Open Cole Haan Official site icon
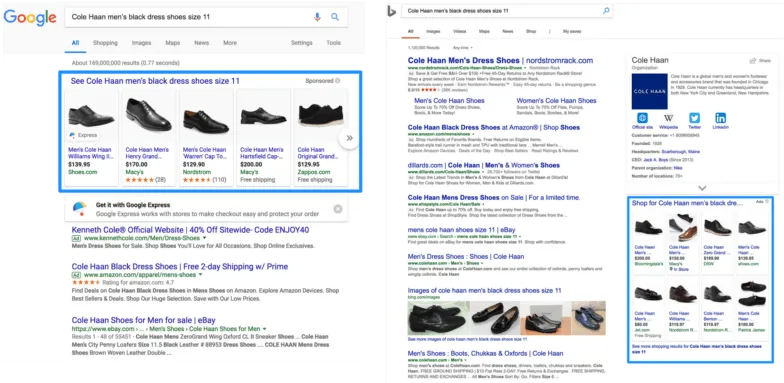Screen dimensions: 784x383 [642, 118]
